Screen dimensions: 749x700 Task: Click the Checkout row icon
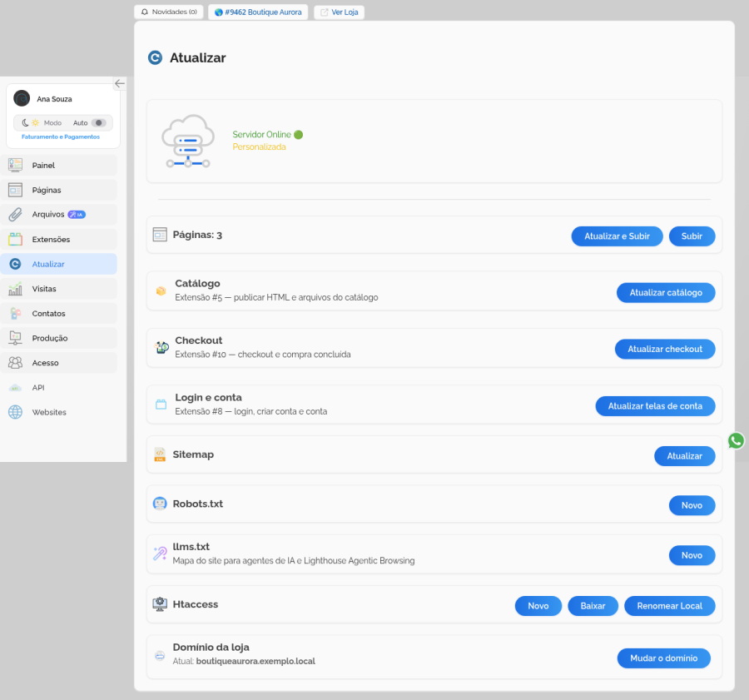tap(161, 347)
